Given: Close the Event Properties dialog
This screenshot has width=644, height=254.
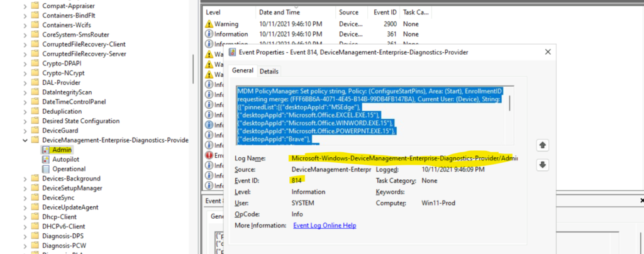Looking at the screenshot, I should 548,52.
